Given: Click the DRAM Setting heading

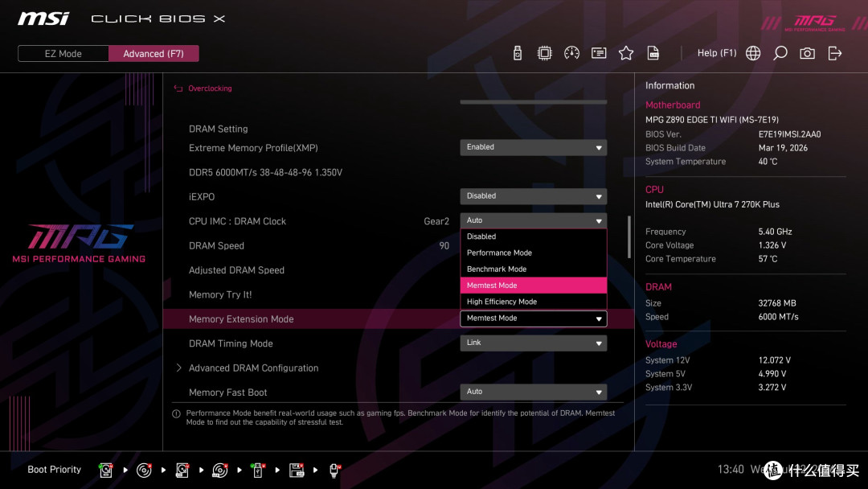Looking at the screenshot, I should point(218,129).
